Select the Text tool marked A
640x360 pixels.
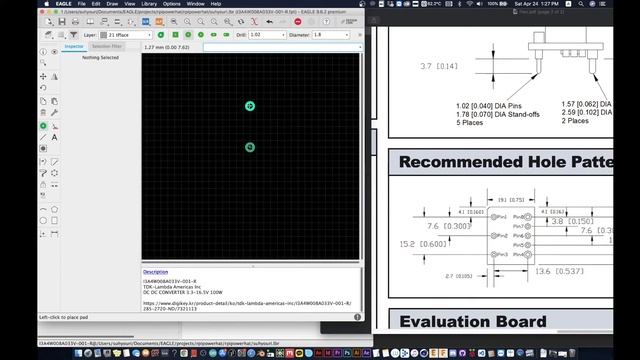(x=54, y=138)
